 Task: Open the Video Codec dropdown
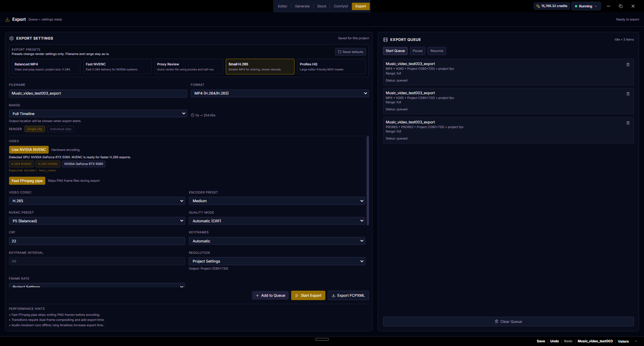point(97,201)
